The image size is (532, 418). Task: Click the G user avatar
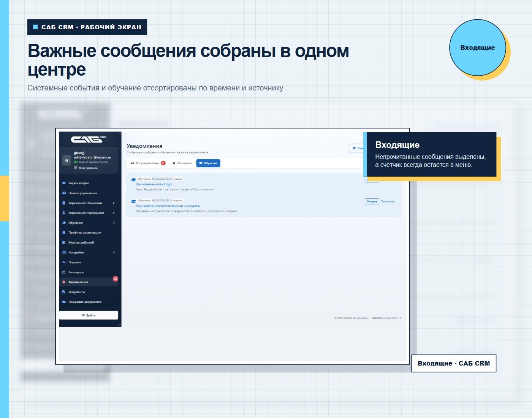(66, 160)
